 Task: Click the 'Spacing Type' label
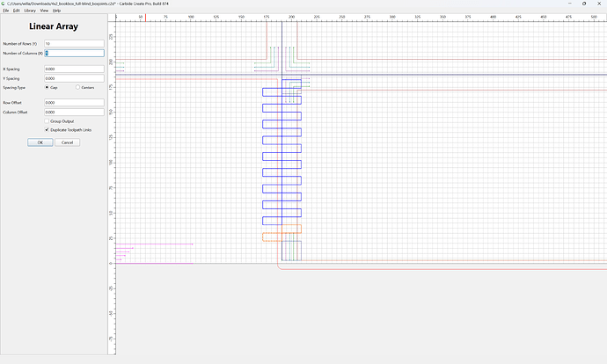(14, 88)
